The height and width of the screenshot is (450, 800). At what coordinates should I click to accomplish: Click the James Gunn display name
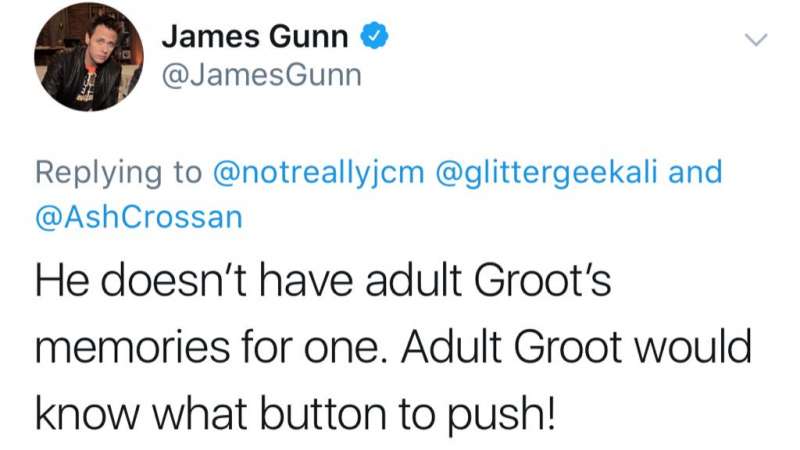point(255,37)
